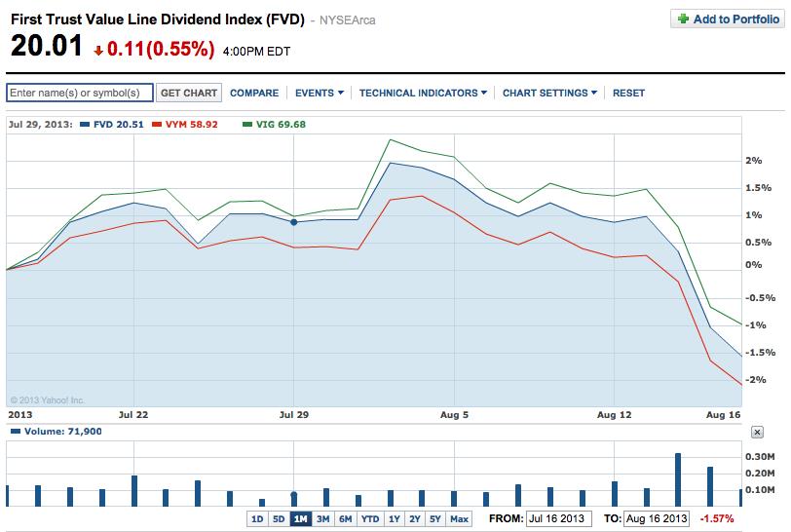Switch to the 1D range tab

click(257, 519)
